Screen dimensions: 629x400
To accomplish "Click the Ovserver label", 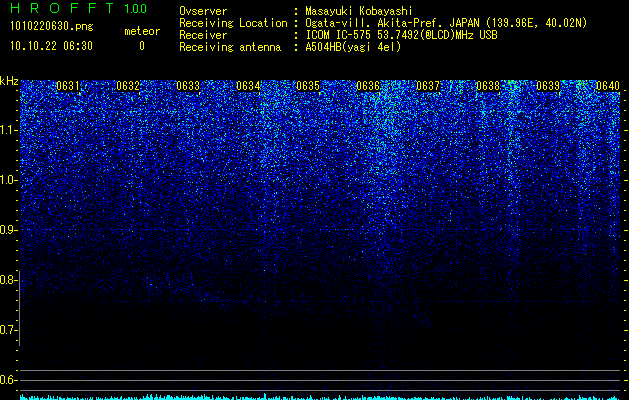I will click(203, 11).
